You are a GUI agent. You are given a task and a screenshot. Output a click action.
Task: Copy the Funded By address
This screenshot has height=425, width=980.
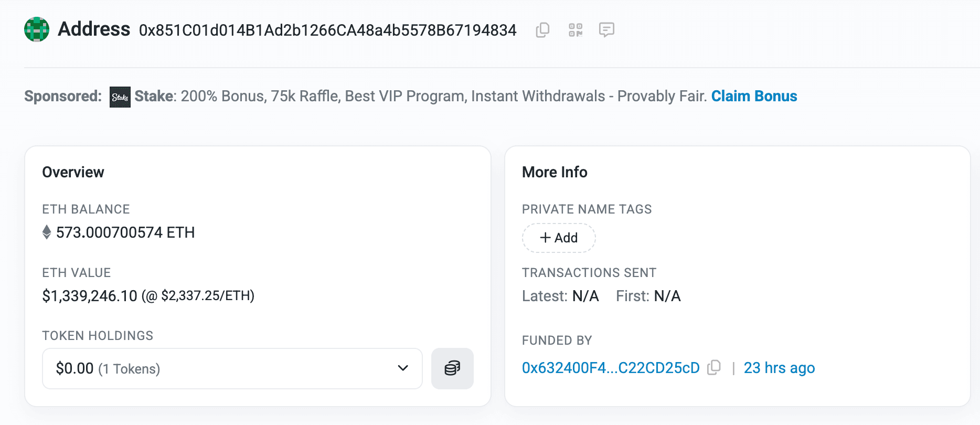pos(714,368)
